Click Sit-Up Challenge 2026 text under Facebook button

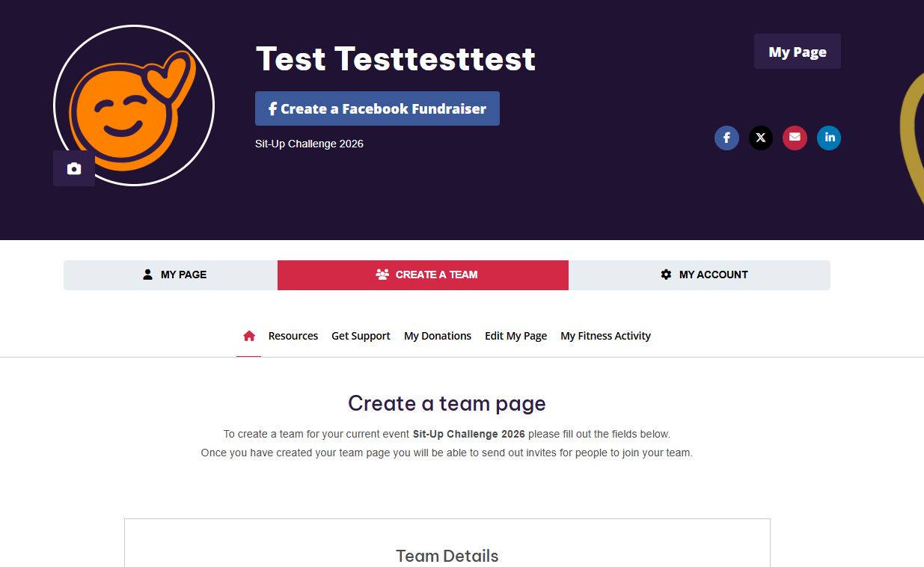pos(309,144)
